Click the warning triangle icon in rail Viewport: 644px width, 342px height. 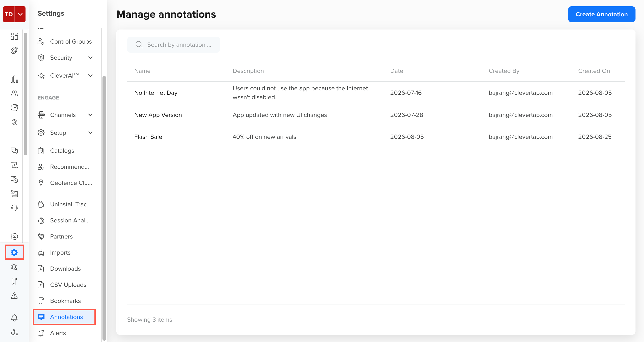pyautogui.click(x=14, y=296)
